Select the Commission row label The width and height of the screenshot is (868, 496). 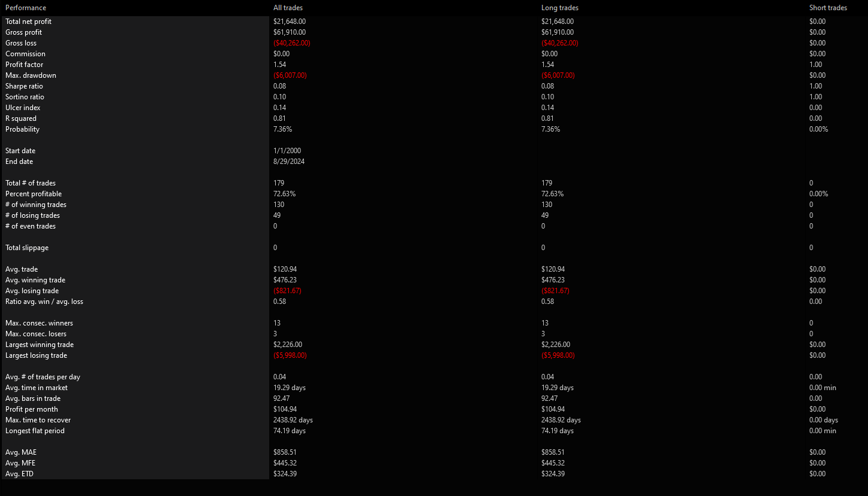[26, 54]
